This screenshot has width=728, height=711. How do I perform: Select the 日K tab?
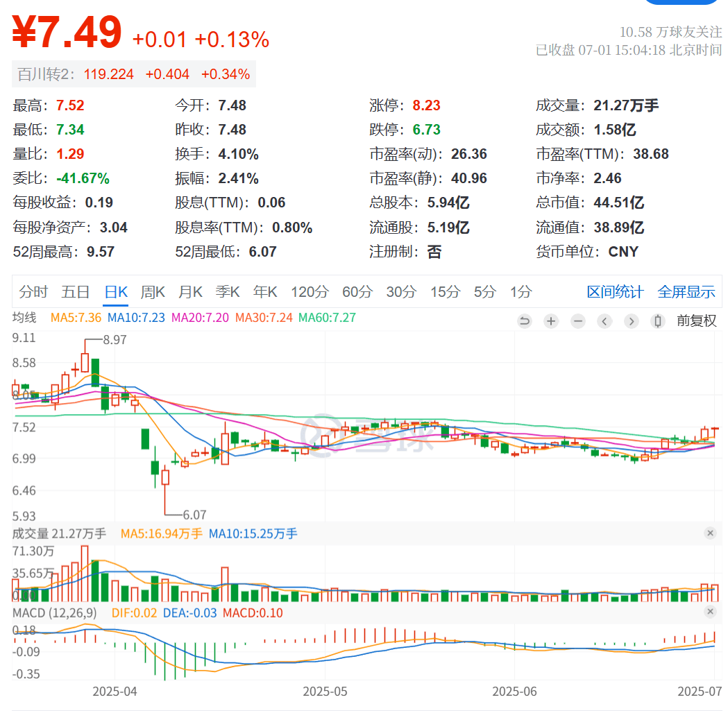click(116, 292)
